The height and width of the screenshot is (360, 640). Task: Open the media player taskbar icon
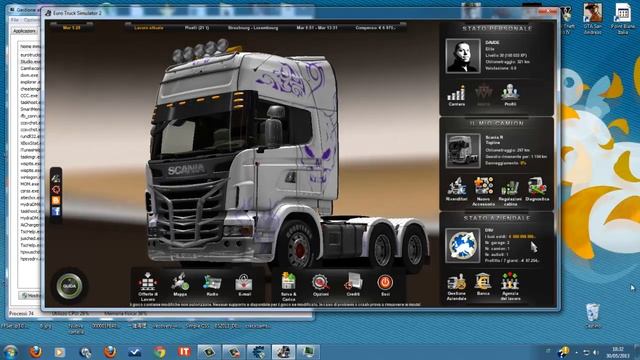(x=60, y=351)
